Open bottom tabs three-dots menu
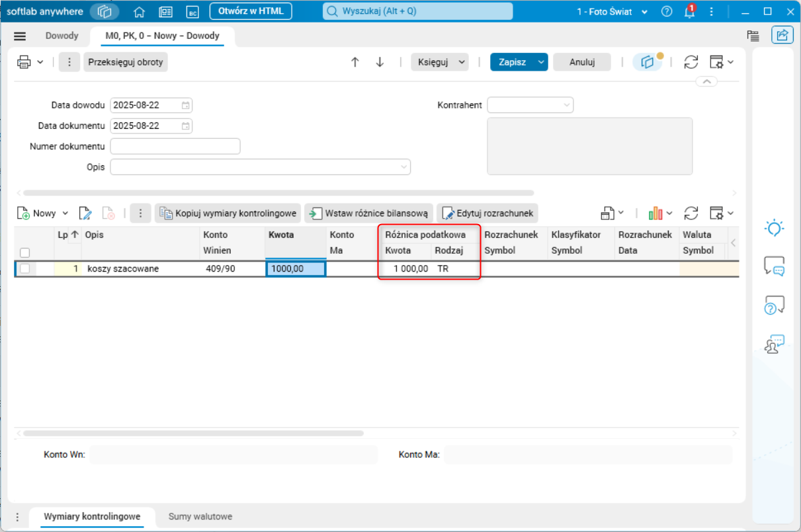The height and width of the screenshot is (532, 801). pyautogui.click(x=17, y=517)
